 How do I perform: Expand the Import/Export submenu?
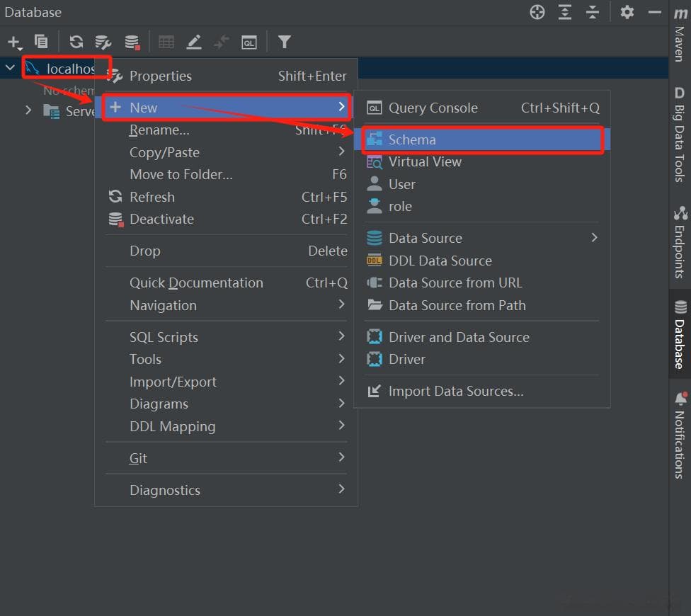[226, 382]
